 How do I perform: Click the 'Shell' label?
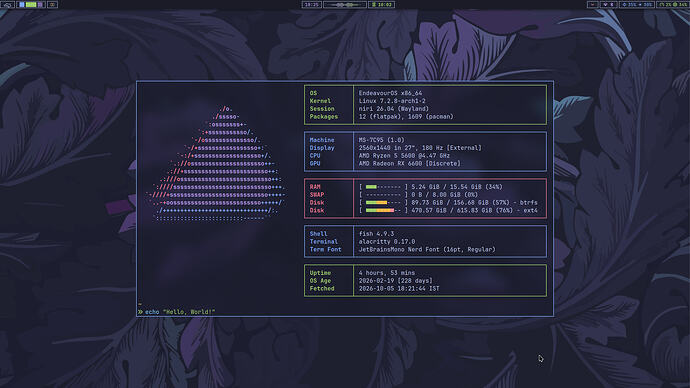[318, 234]
